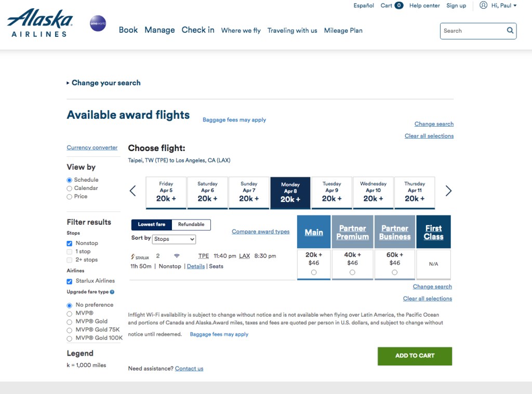The height and width of the screenshot is (394, 532).
Task: Choose the MVP Gold upgrade fare type
Action: (70, 321)
